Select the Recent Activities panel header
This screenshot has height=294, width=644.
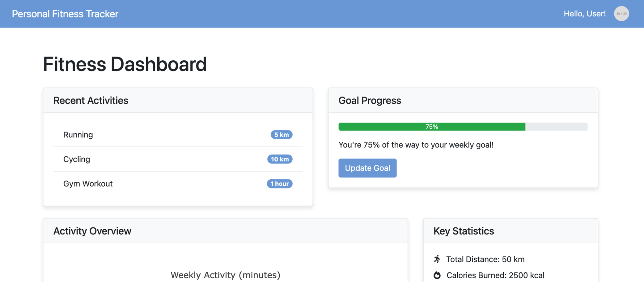tap(91, 100)
